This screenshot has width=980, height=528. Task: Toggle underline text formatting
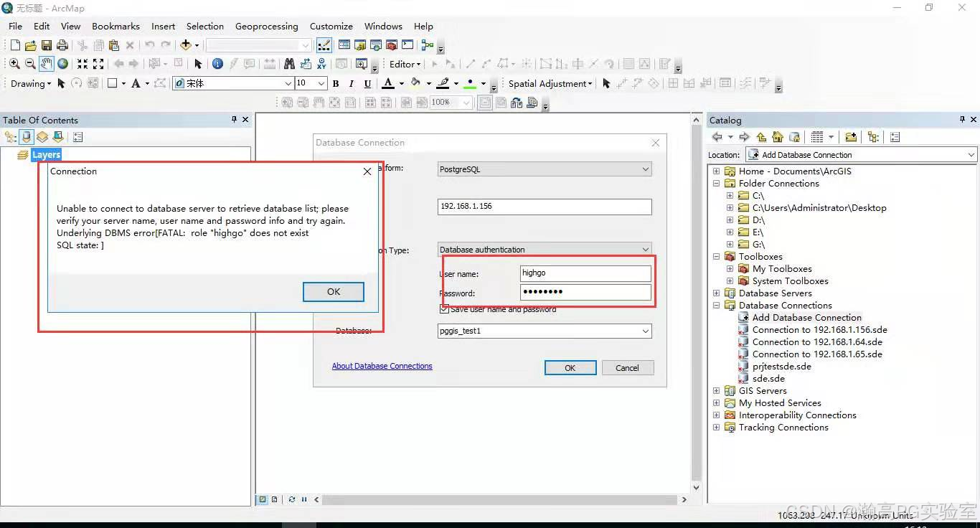click(x=367, y=83)
